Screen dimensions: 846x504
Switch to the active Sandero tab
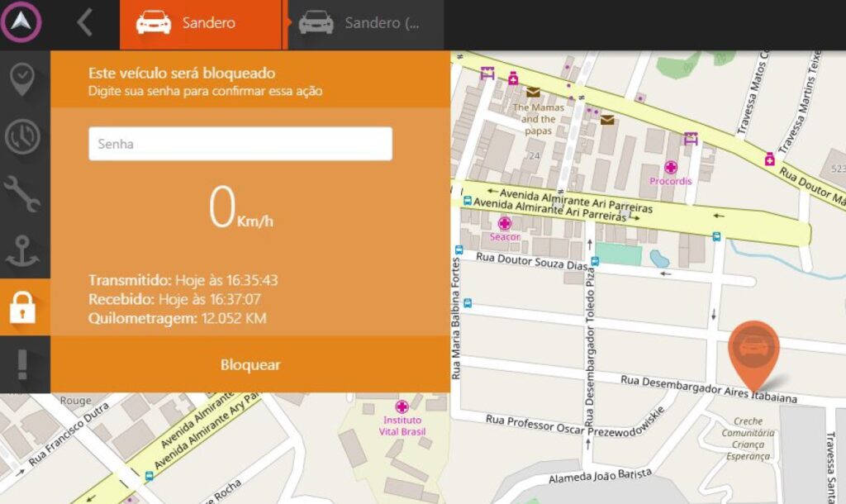(201, 24)
